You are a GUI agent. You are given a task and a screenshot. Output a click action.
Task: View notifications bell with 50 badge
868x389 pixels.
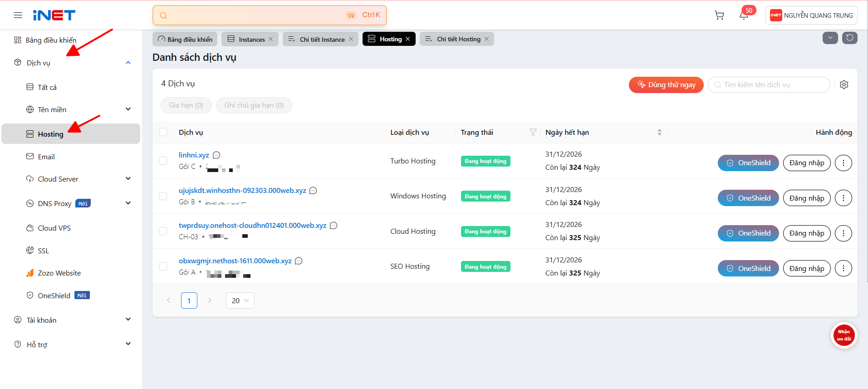744,15
